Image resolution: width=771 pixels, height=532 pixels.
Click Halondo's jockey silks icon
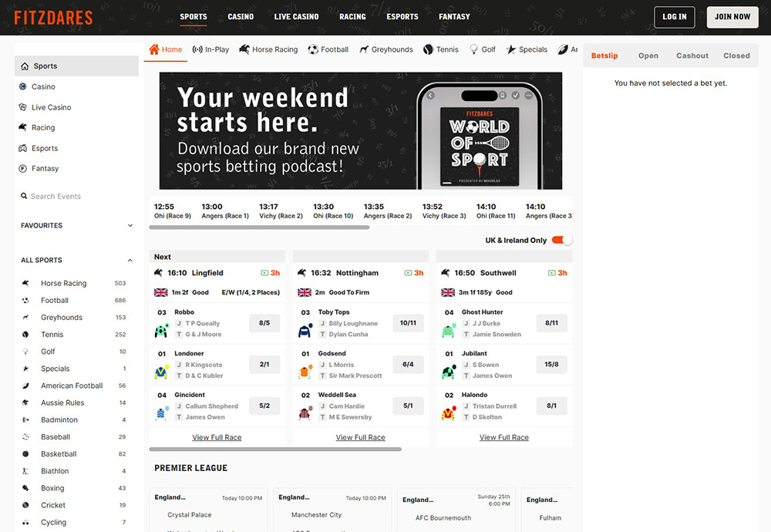pyautogui.click(x=449, y=413)
